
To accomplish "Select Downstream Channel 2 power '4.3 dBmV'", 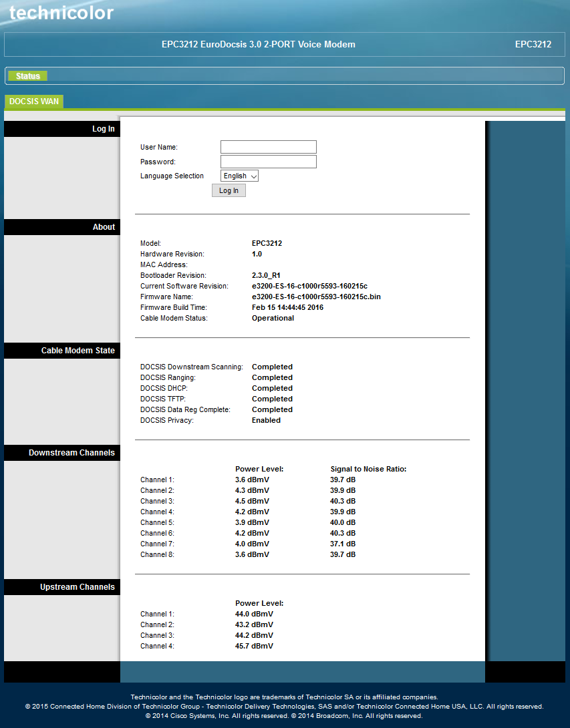I will tap(252, 490).
